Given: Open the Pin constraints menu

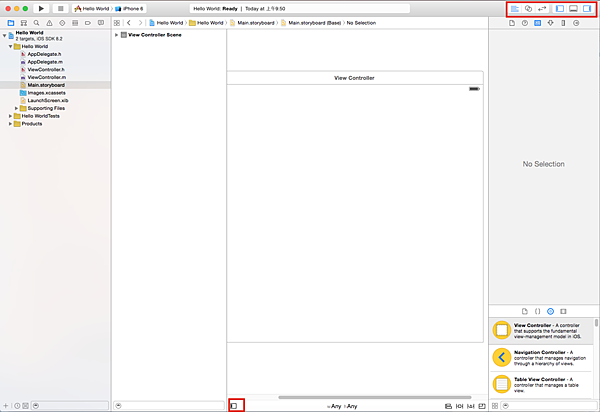Looking at the screenshot, I should (460, 406).
